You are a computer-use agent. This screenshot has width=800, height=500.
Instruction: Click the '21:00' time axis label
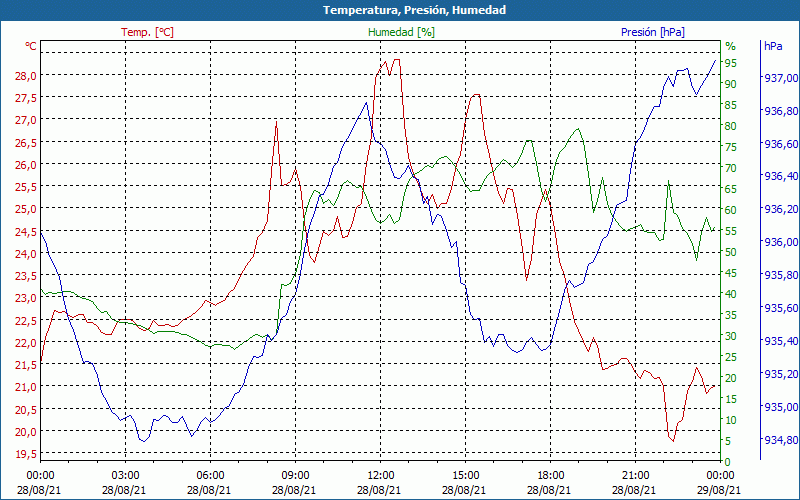pos(636,477)
